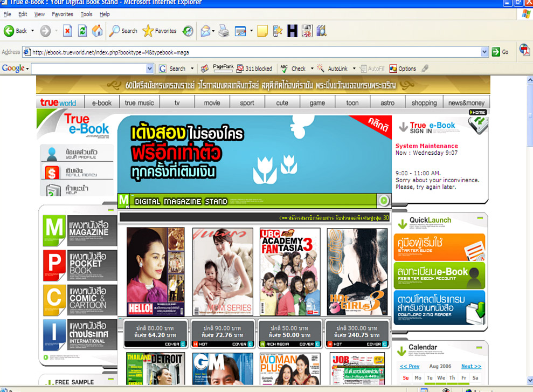
Task: Click the Google toolbar highlighter pen icon
Action: [x=425, y=68]
